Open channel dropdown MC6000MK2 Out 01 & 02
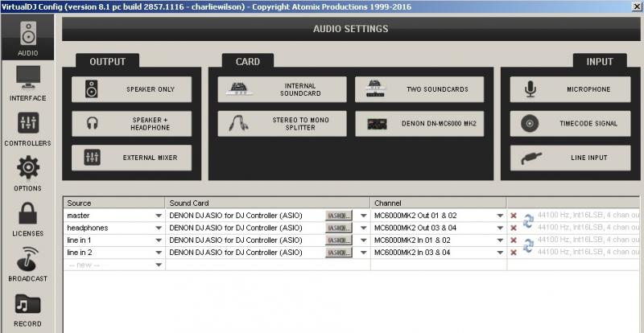The height and width of the screenshot is (333, 644). [x=500, y=216]
